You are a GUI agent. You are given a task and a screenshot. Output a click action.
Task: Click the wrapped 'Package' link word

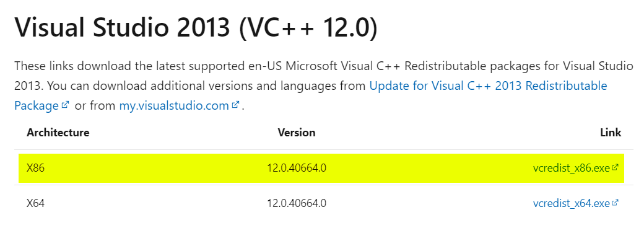coord(37,106)
